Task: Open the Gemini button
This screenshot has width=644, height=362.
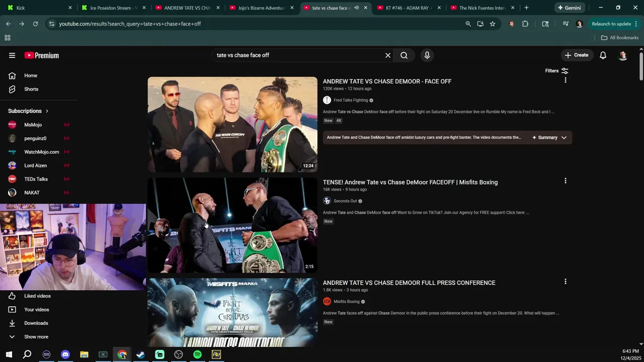Action: tap(569, 8)
